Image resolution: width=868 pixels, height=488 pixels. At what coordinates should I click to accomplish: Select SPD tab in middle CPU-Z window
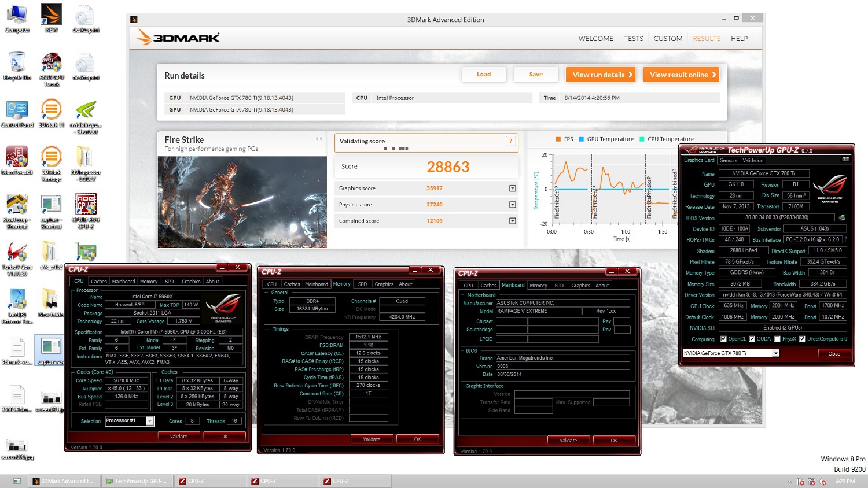[x=362, y=284]
